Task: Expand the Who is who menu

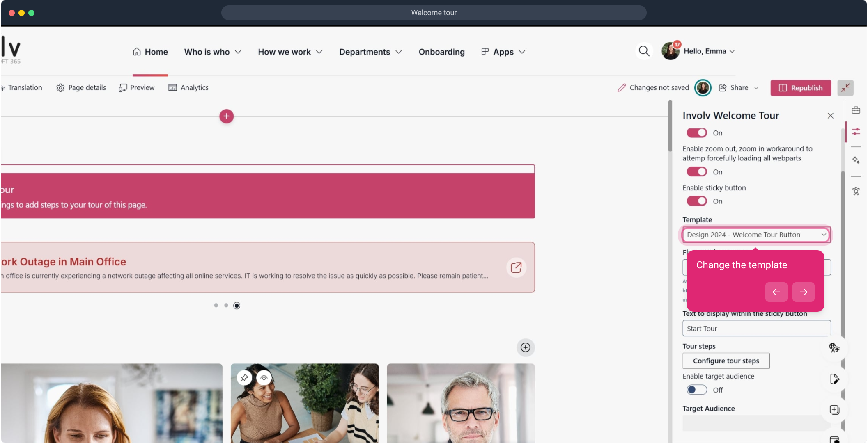Action: [x=212, y=52]
